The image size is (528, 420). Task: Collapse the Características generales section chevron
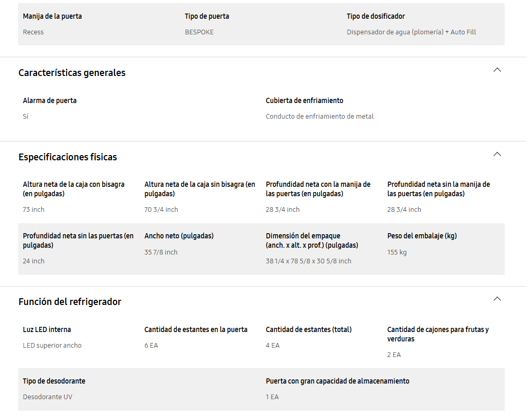click(x=497, y=70)
